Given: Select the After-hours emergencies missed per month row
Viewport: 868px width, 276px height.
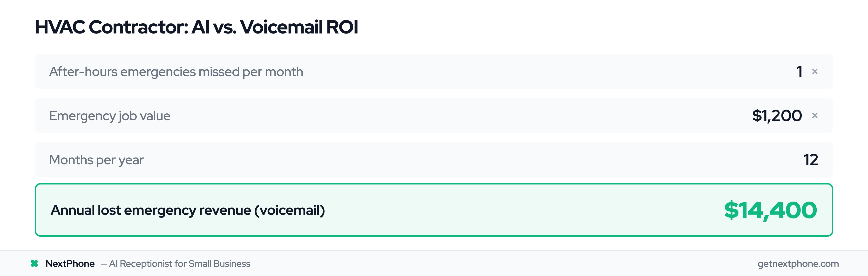Looking at the screenshot, I should [434, 71].
